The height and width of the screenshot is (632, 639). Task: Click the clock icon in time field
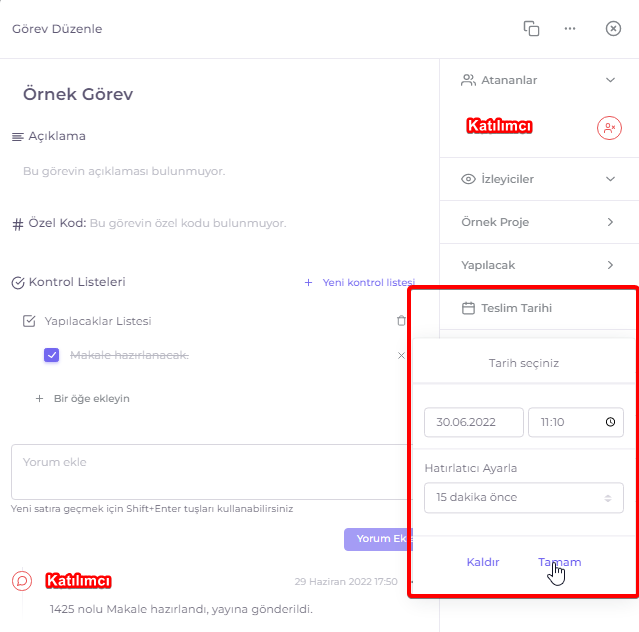[610, 422]
